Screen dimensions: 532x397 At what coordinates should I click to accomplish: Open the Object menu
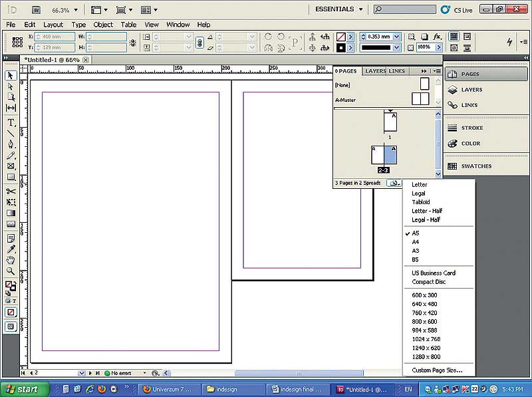coord(103,25)
